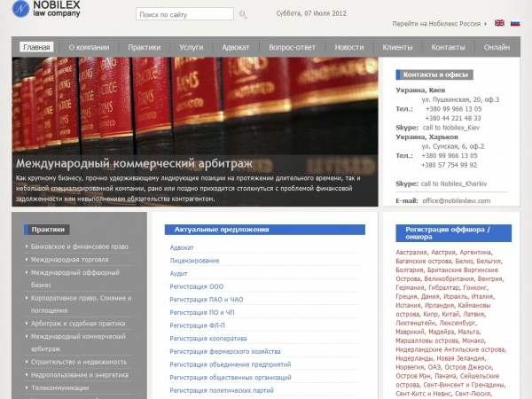
Task: Select Лихтенштейн offshore country link
Action: tap(415, 323)
